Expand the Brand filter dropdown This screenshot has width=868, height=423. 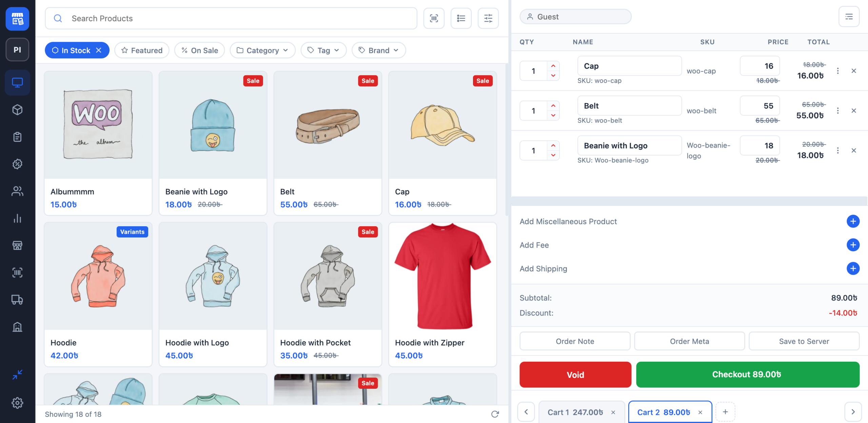click(379, 50)
